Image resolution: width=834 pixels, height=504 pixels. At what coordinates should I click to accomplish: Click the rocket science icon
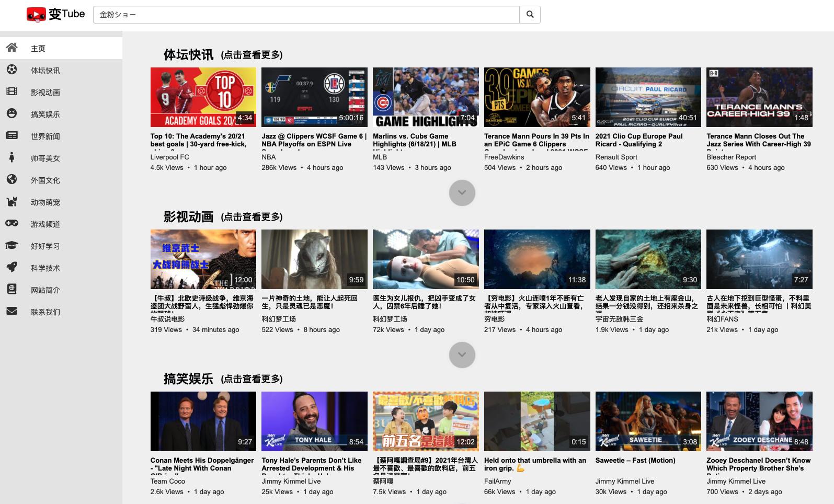point(12,267)
